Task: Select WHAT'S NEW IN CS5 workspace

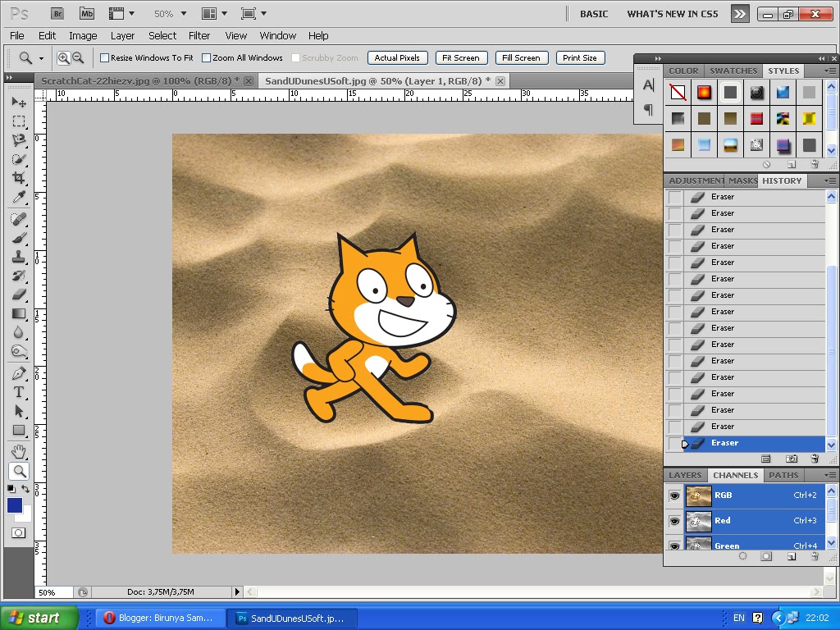Action: pos(673,15)
